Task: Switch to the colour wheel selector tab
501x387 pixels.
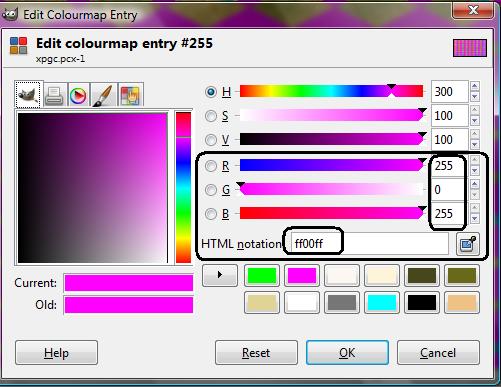Action: (x=78, y=95)
